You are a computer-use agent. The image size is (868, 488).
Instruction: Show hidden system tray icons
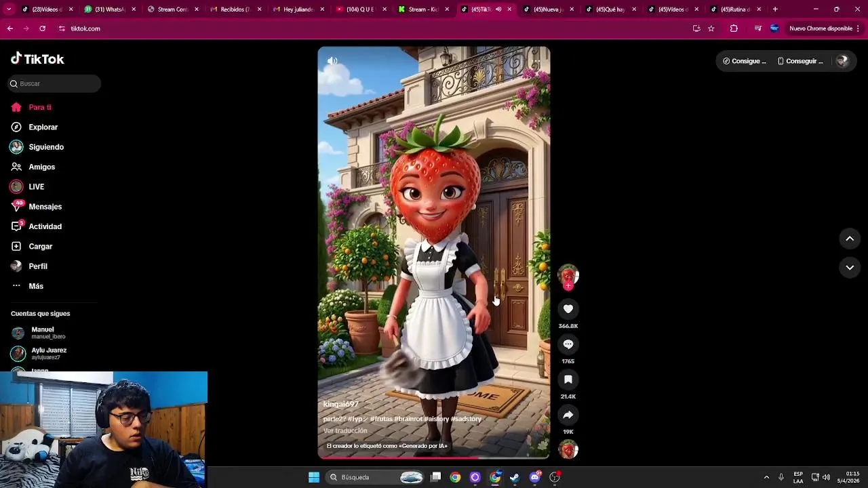[766, 477]
